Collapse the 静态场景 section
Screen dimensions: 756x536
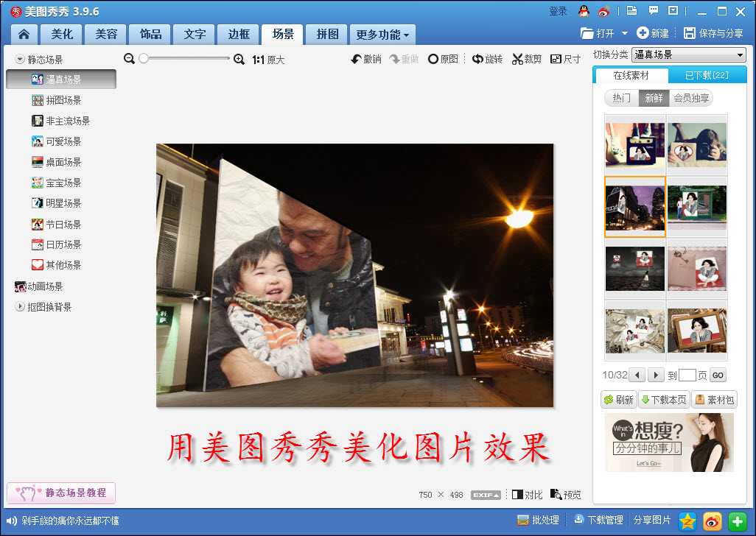20,59
